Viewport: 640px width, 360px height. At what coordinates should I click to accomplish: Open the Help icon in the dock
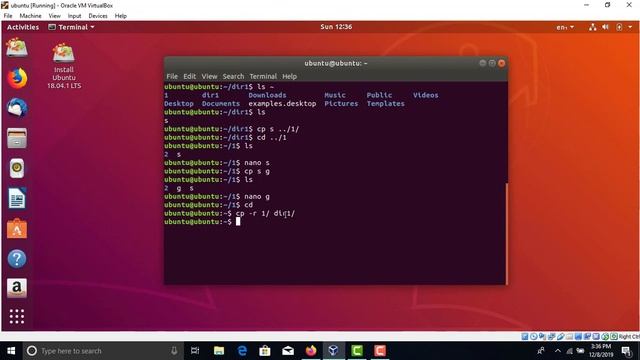click(x=17, y=259)
